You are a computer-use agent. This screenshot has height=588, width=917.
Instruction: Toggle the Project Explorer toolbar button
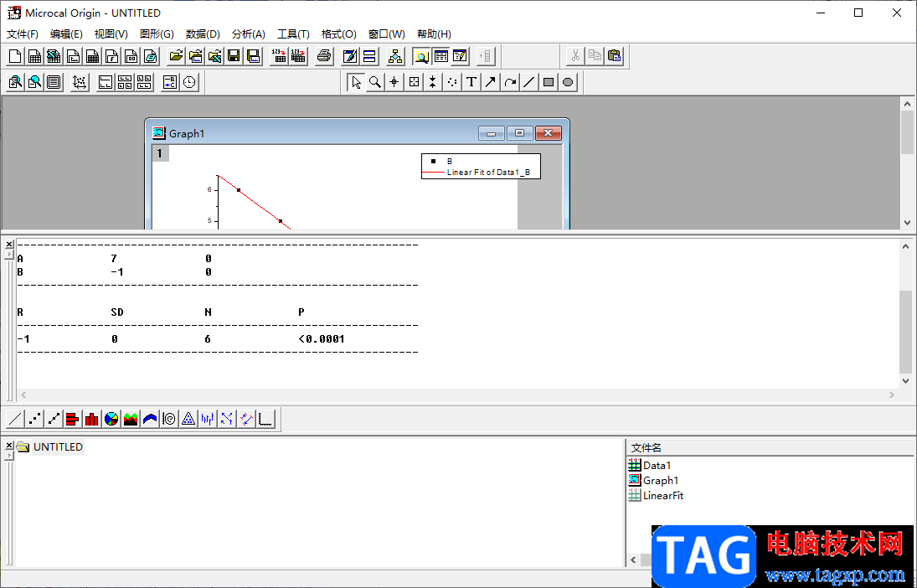[421, 56]
